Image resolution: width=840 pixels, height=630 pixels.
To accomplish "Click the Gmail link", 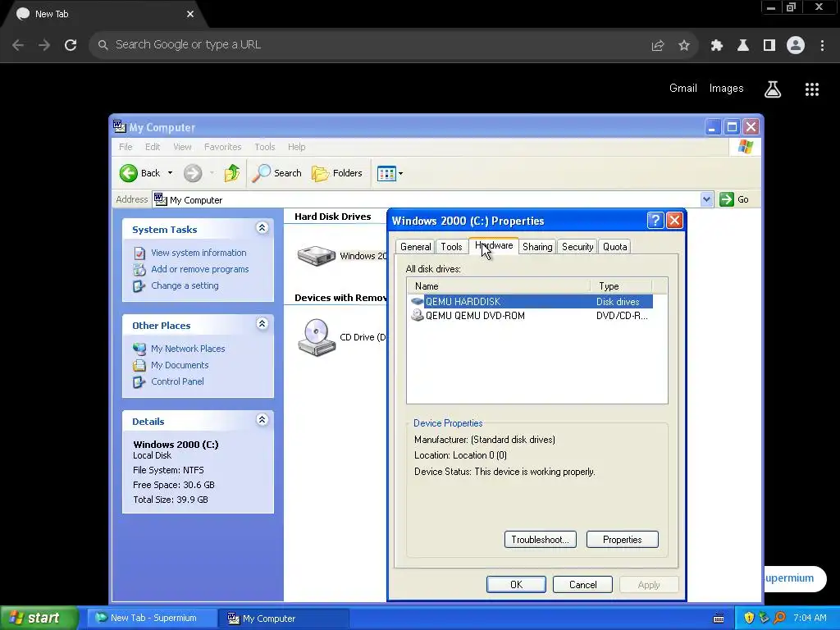I will point(683,89).
